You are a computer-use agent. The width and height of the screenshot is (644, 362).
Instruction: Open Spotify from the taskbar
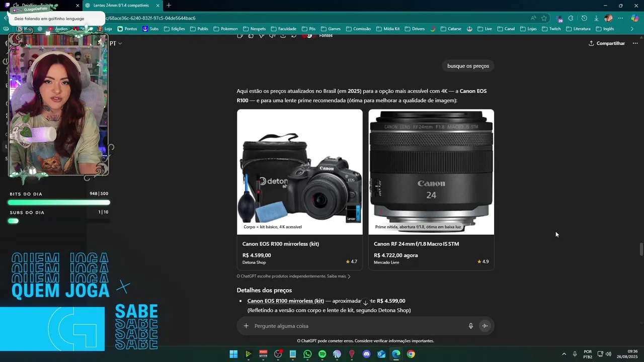(x=323, y=354)
